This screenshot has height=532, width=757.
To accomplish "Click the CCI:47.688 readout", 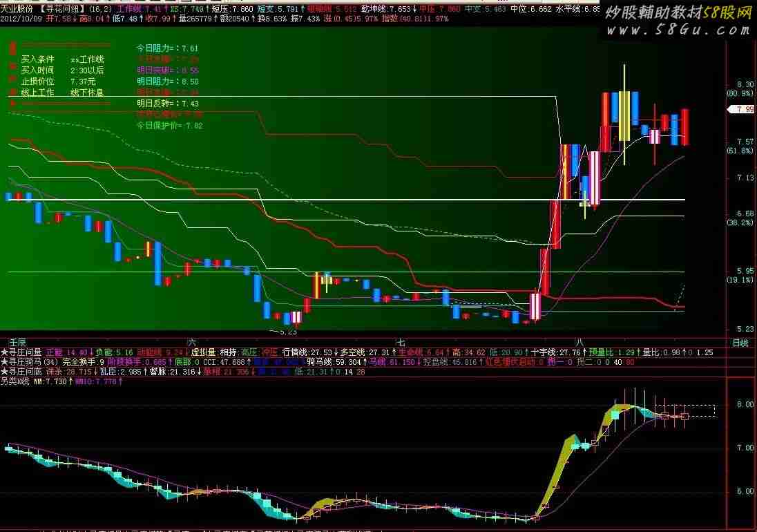I will [x=224, y=362].
